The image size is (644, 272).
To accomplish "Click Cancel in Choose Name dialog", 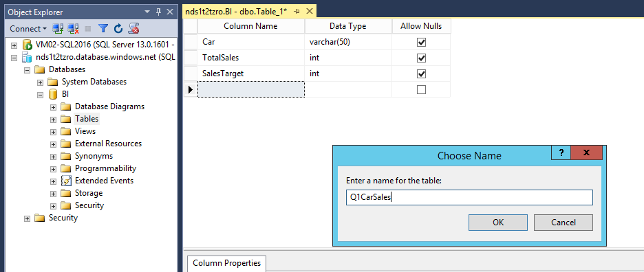I will (x=563, y=223).
